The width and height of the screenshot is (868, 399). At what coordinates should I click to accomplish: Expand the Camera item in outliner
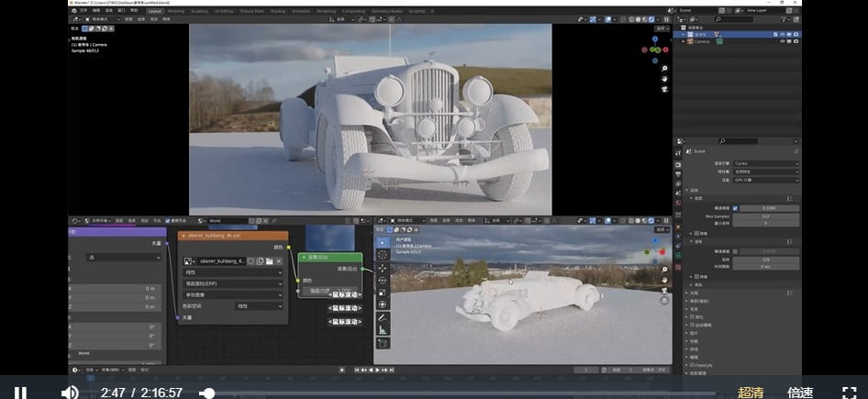684,41
